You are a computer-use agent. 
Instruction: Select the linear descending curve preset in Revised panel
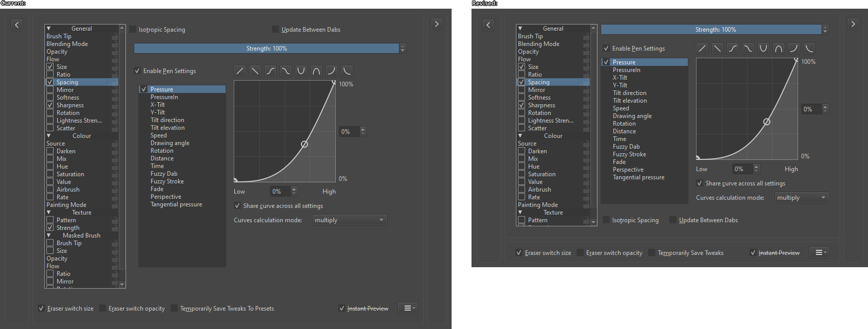click(717, 49)
